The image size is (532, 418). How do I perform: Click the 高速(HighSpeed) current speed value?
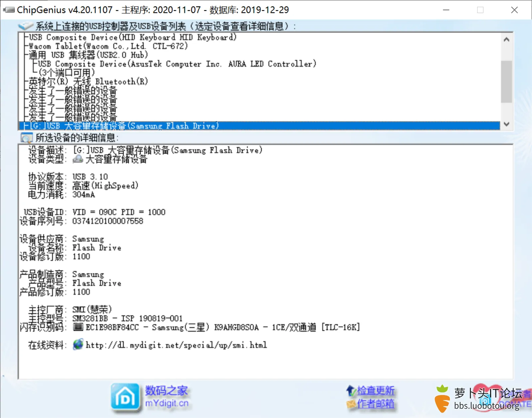click(105, 186)
